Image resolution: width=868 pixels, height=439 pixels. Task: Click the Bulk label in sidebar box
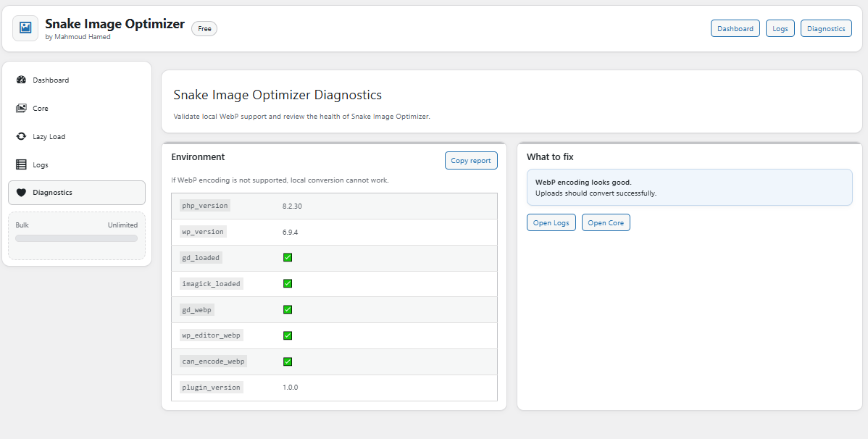(22, 225)
